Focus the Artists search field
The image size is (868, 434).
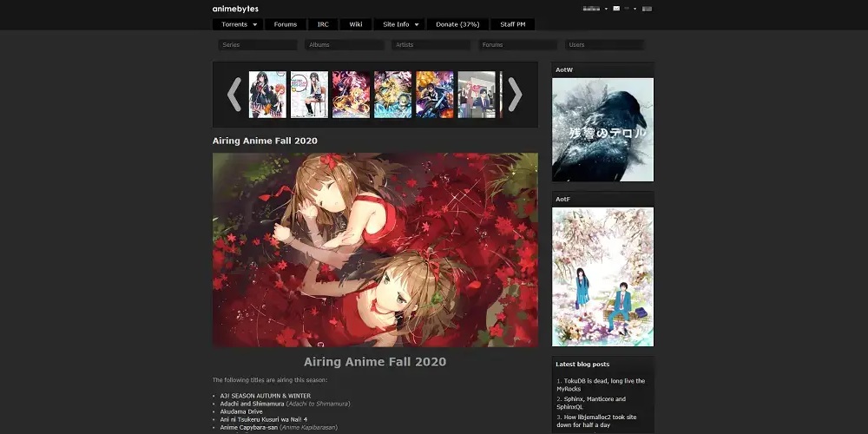pos(431,45)
